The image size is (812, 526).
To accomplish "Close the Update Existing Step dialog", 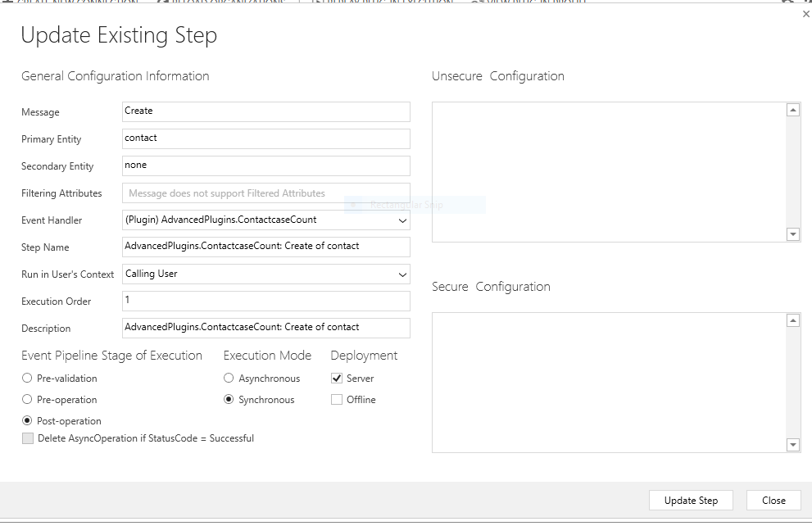I will pyautogui.click(x=773, y=501).
